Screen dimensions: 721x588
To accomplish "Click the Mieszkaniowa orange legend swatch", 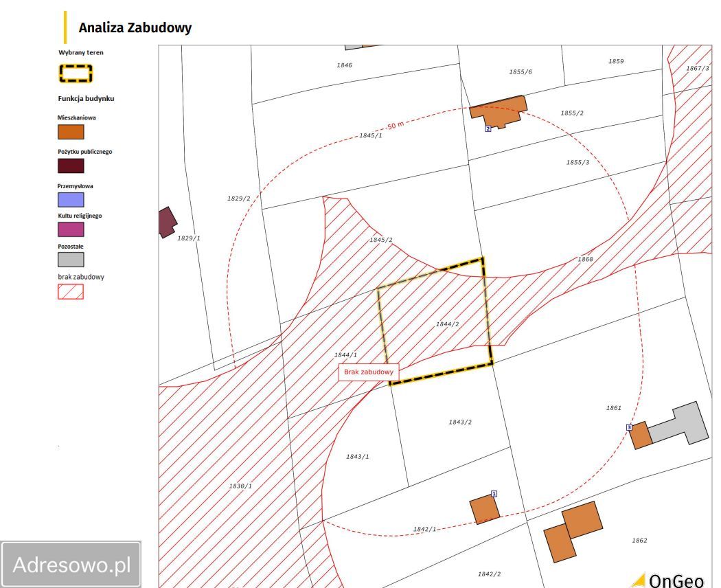I will click(x=71, y=132).
